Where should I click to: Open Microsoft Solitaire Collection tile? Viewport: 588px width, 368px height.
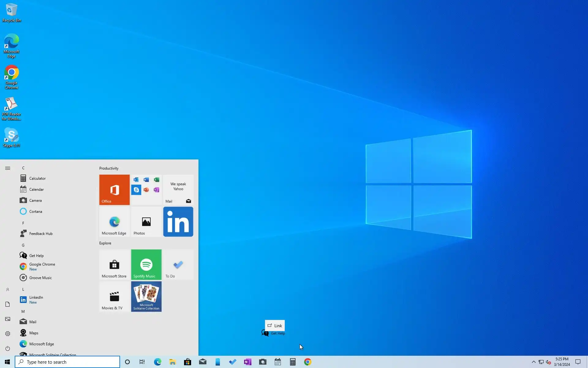click(146, 296)
